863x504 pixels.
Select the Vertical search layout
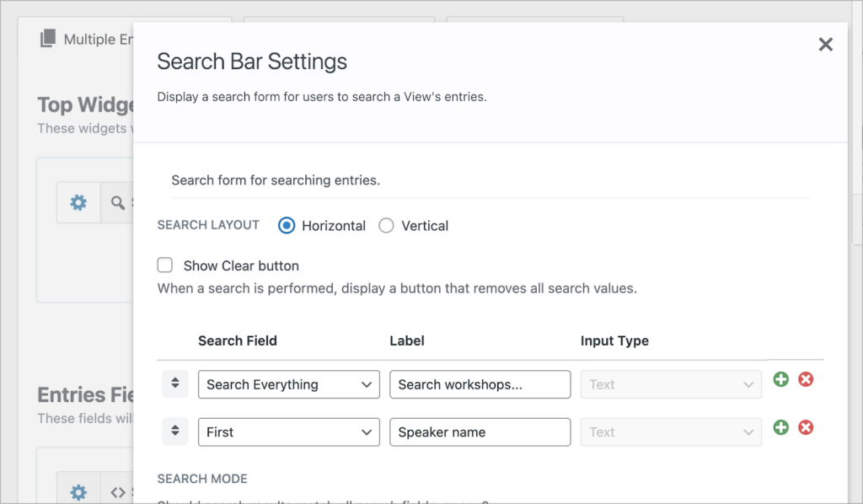pyautogui.click(x=386, y=225)
